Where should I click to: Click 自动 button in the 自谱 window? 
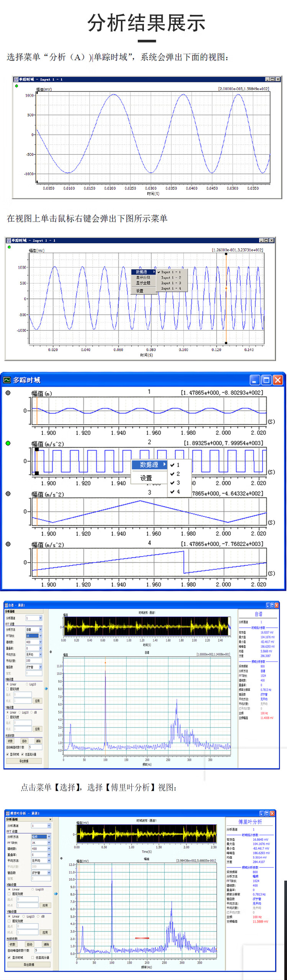point(24,741)
